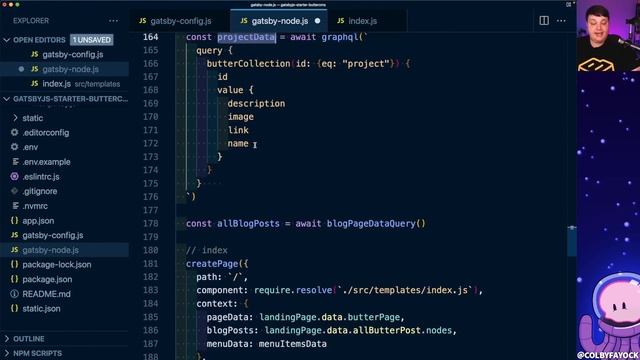
Task: Open app.json in the explorer
Action: point(38,221)
